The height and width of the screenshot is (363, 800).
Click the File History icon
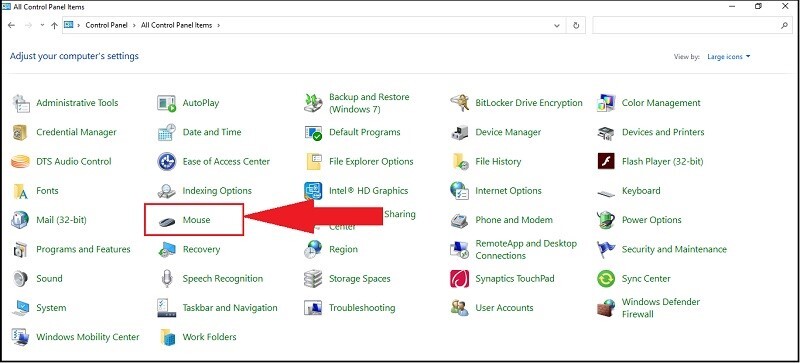click(x=460, y=161)
